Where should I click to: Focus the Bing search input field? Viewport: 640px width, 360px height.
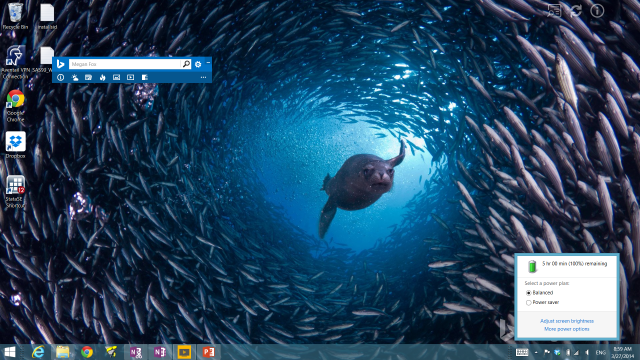pyautogui.click(x=125, y=64)
